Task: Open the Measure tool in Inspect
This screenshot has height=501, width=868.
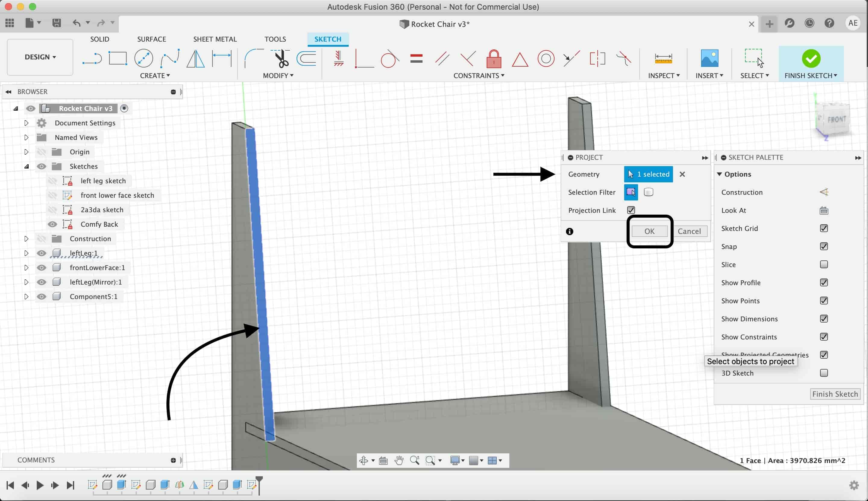Action: (663, 58)
